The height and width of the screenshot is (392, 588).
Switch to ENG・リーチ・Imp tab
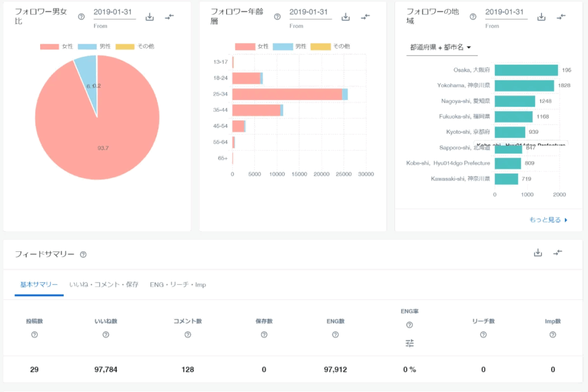[x=177, y=285]
